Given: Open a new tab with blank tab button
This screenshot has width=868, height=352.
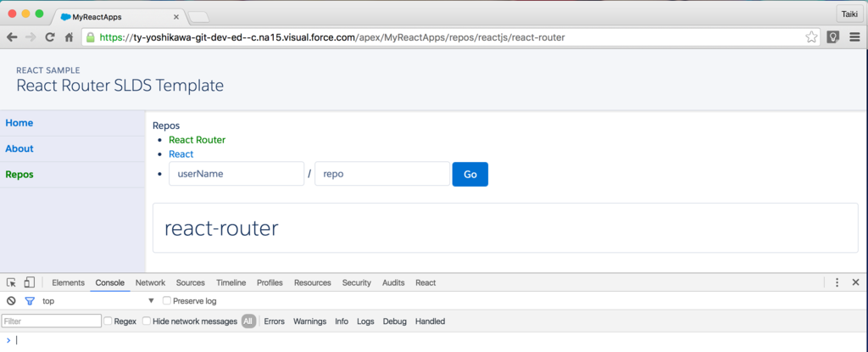Looking at the screenshot, I should (198, 17).
